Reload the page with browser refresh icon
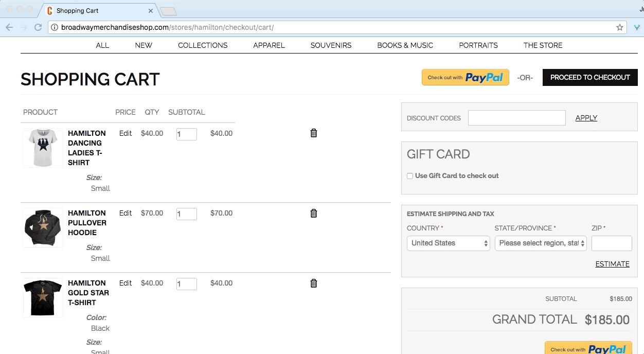 38,27
